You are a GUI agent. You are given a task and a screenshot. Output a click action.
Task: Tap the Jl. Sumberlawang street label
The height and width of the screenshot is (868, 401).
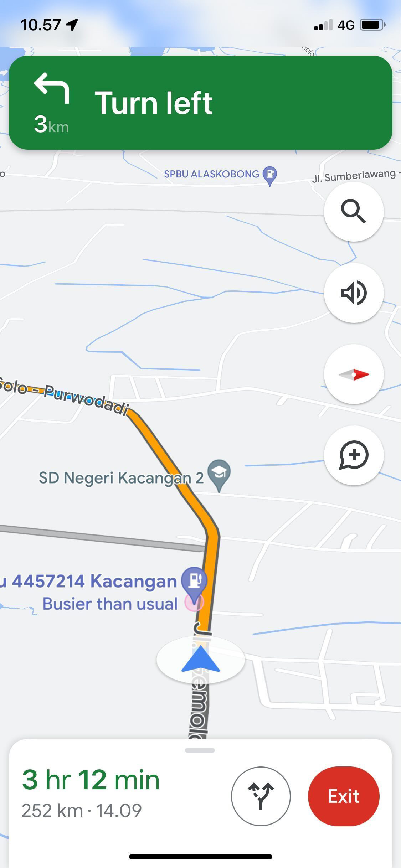[x=354, y=176]
